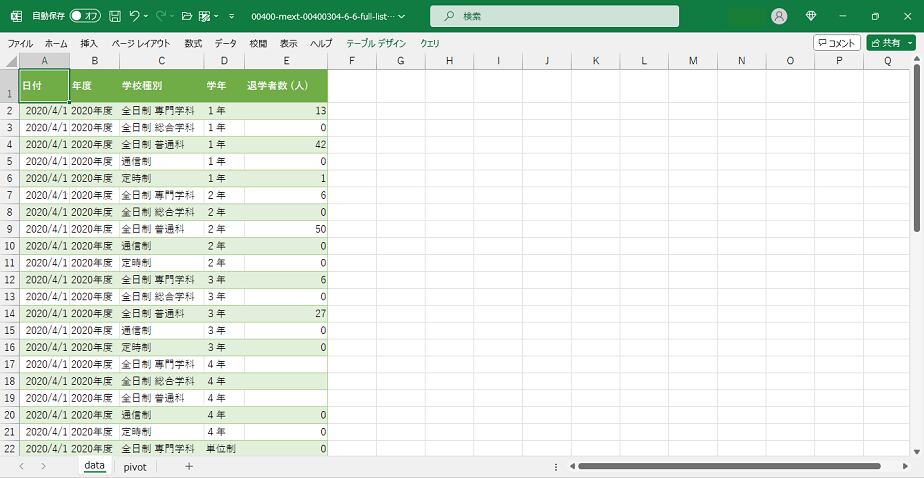Viewport: 924px width, 478px height.
Task: Click the Open folder icon
Action: click(186, 16)
